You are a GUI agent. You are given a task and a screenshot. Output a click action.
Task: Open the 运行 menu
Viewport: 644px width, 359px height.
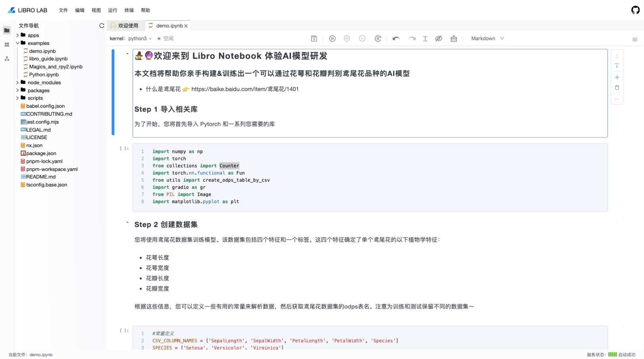pos(112,10)
